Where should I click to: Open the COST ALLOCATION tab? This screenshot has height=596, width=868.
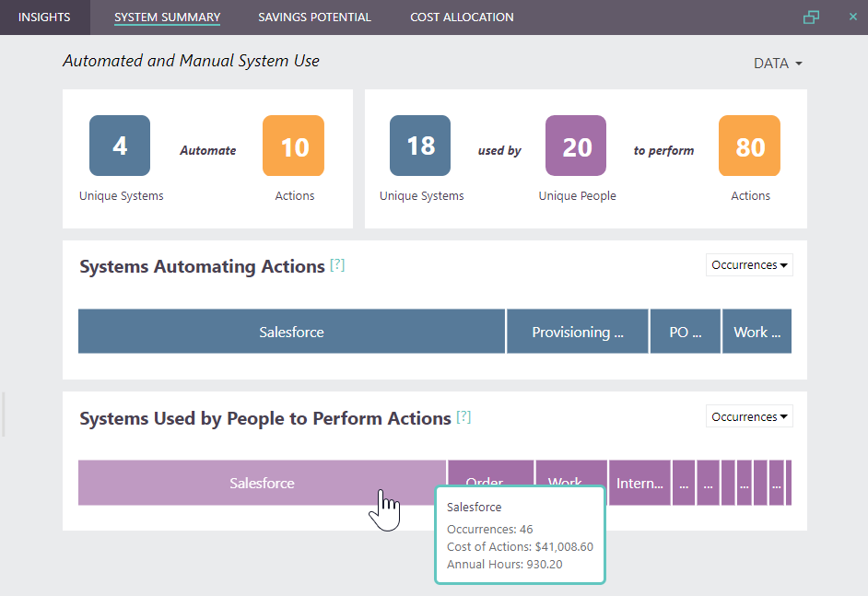461,17
